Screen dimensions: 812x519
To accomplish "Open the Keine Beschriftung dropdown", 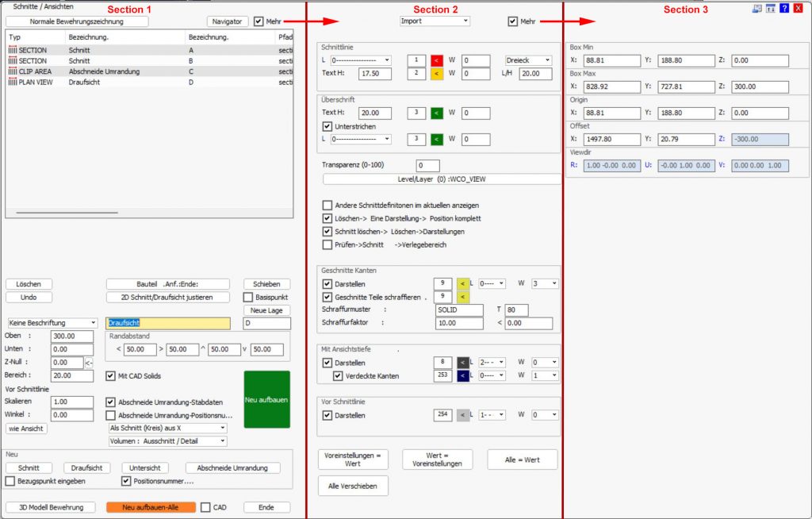I will click(52, 323).
